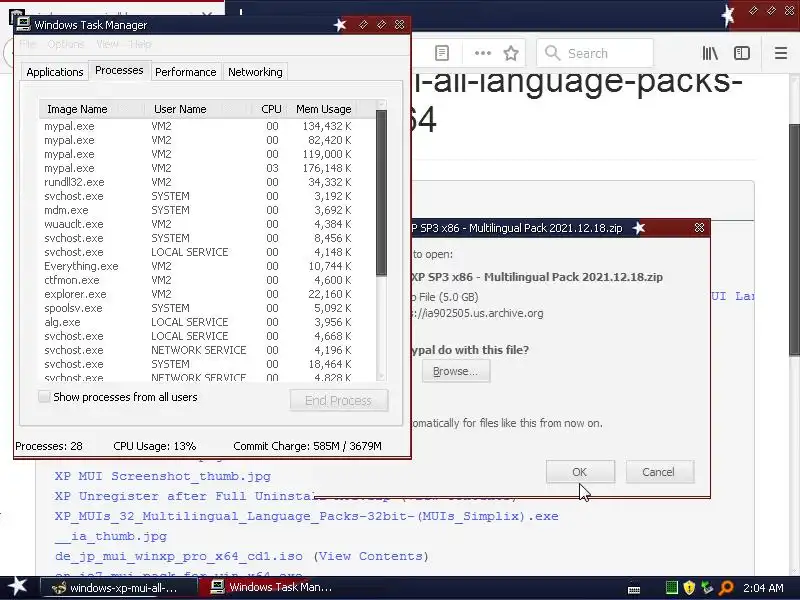Enable Show processes from all users
The width and height of the screenshot is (800, 600).
(x=44, y=396)
